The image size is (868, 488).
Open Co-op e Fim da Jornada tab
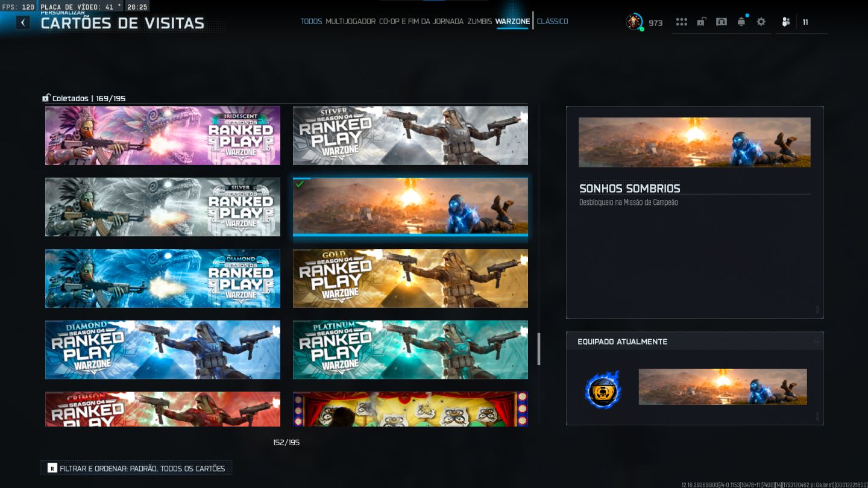(x=421, y=21)
